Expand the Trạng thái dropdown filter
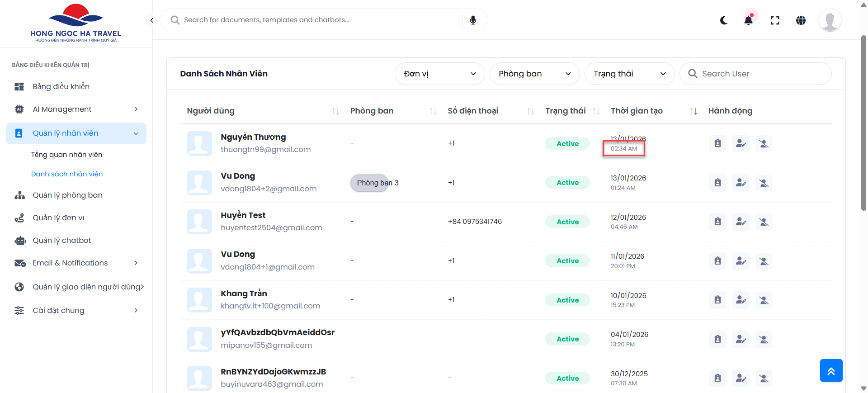 629,74
